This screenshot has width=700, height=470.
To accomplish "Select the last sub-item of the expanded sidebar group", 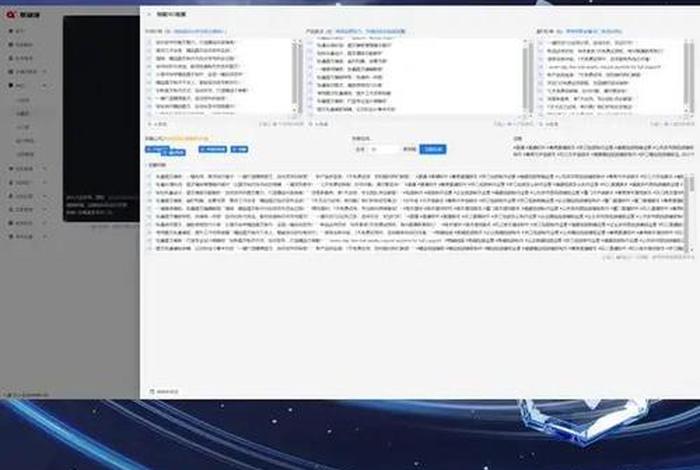I will coord(25,154).
